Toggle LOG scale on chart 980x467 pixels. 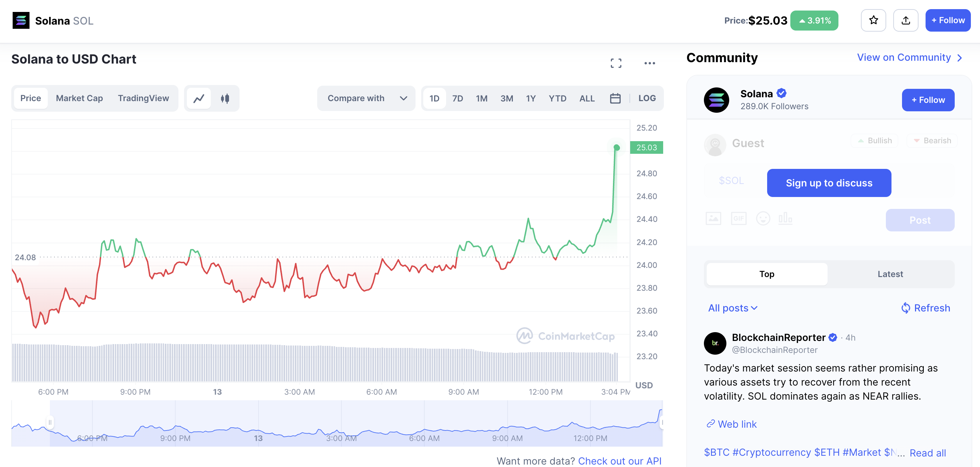point(647,98)
